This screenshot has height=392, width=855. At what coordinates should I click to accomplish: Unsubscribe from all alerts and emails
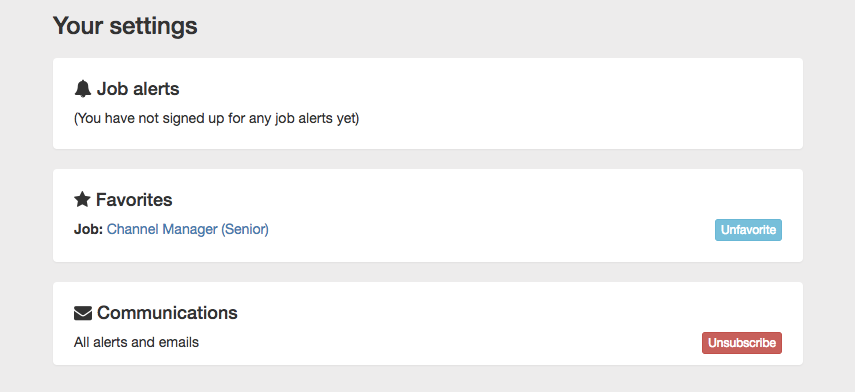pyautogui.click(x=742, y=343)
